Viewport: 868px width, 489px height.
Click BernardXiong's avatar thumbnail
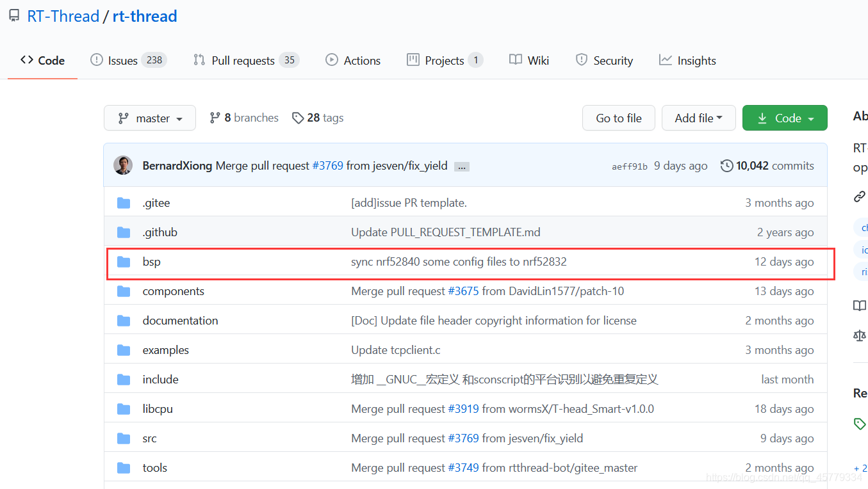pyautogui.click(x=123, y=165)
